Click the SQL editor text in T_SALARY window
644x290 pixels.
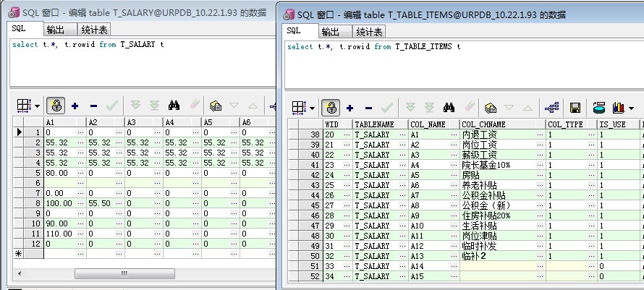pyautogui.click(x=88, y=45)
